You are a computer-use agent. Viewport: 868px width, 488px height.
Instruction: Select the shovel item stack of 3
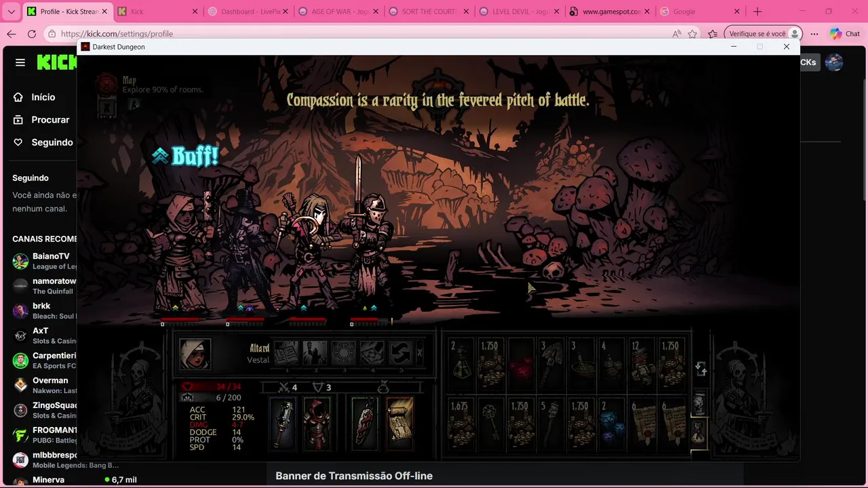click(x=551, y=364)
